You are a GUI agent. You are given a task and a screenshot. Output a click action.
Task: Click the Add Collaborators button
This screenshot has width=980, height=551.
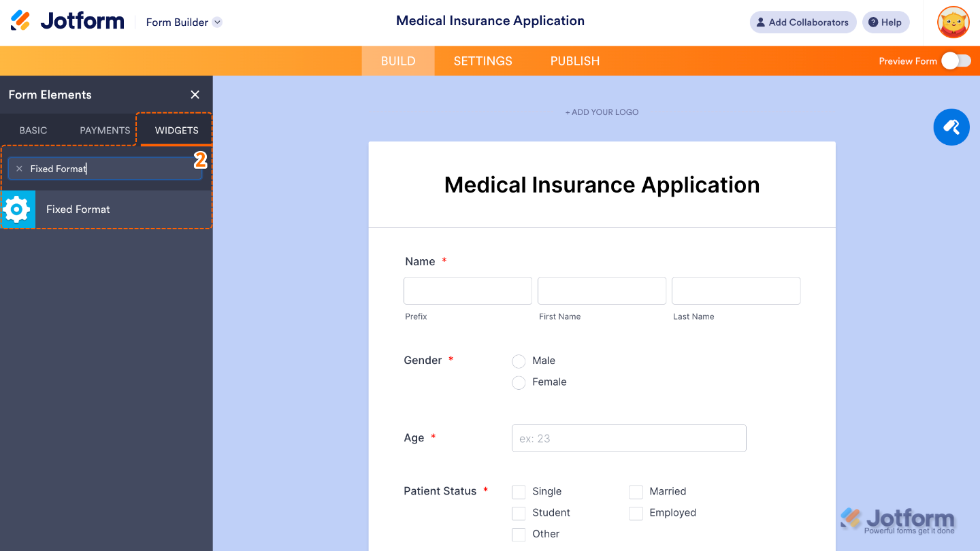click(802, 22)
